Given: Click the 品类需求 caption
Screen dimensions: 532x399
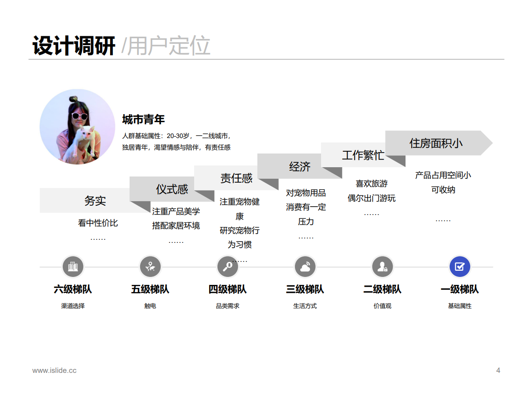Looking at the screenshot, I should (228, 306).
